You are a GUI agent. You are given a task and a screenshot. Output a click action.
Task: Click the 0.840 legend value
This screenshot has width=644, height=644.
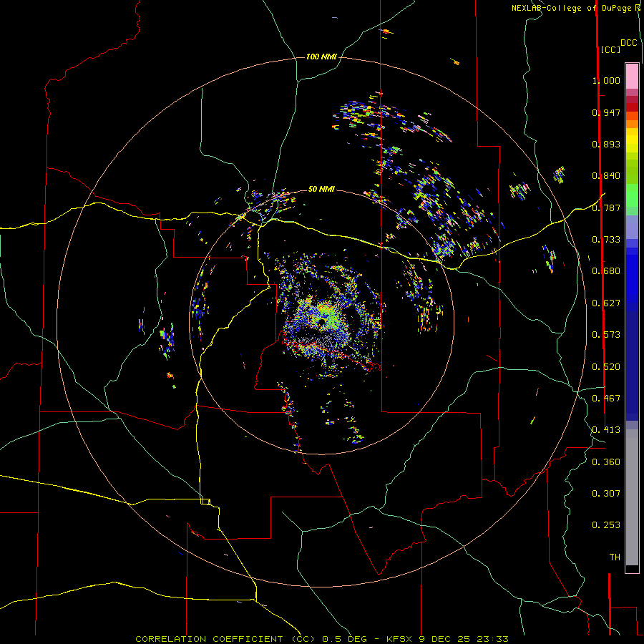pos(606,176)
